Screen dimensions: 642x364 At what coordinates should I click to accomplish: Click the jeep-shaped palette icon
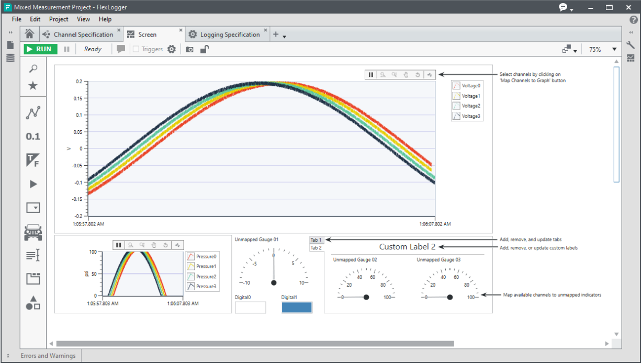pos(33,232)
